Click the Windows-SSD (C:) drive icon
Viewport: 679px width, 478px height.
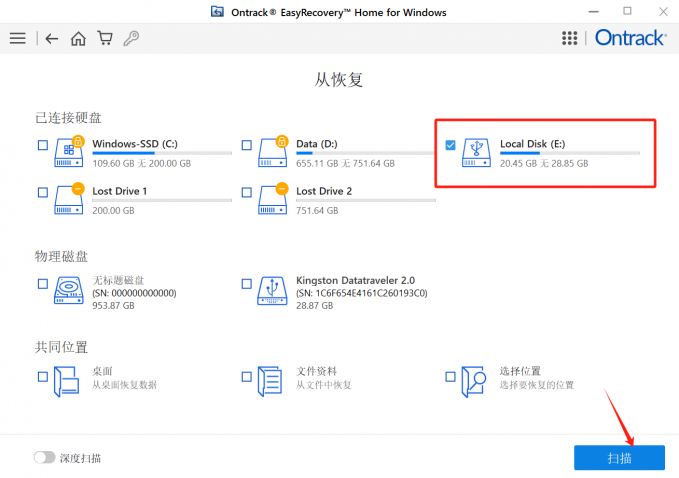(69, 152)
